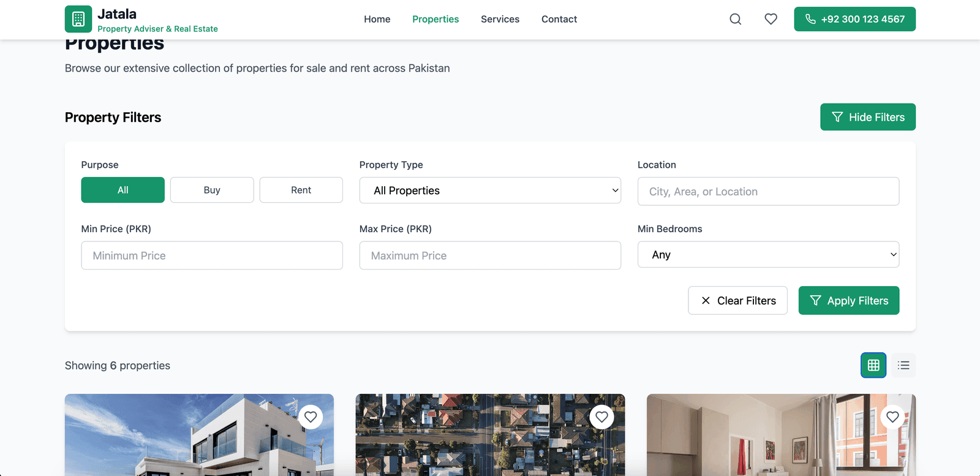Select All purpose filter
980x476 pixels.
point(123,190)
